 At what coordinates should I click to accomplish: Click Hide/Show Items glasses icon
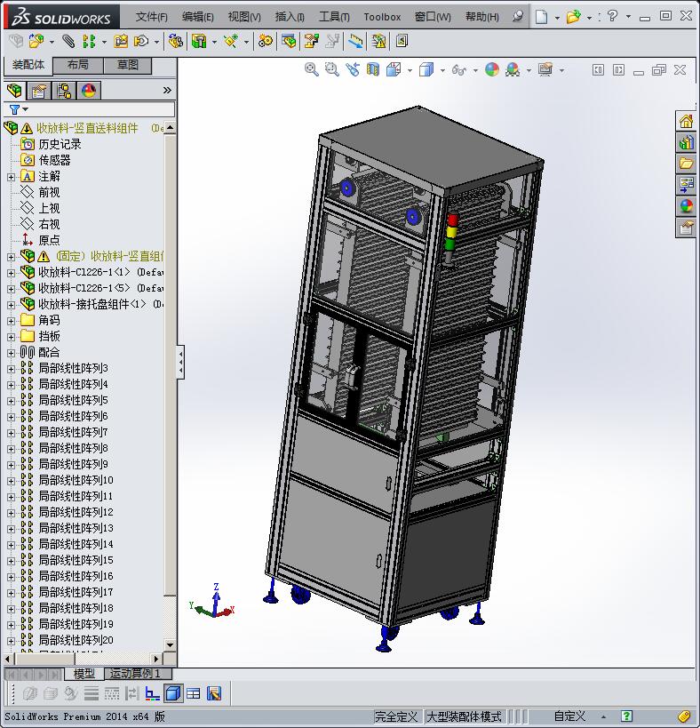pyautogui.click(x=458, y=69)
